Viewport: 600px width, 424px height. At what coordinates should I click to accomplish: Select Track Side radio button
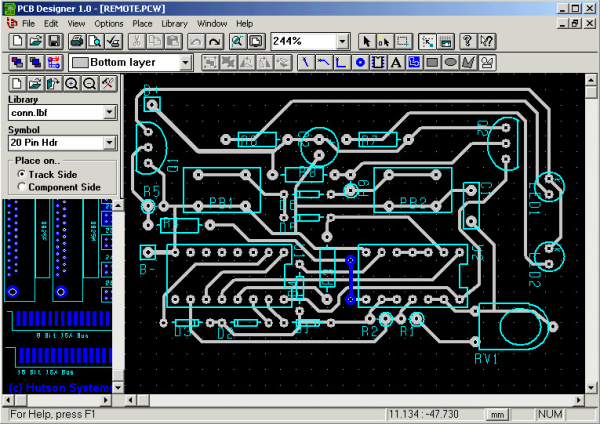point(22,174)
